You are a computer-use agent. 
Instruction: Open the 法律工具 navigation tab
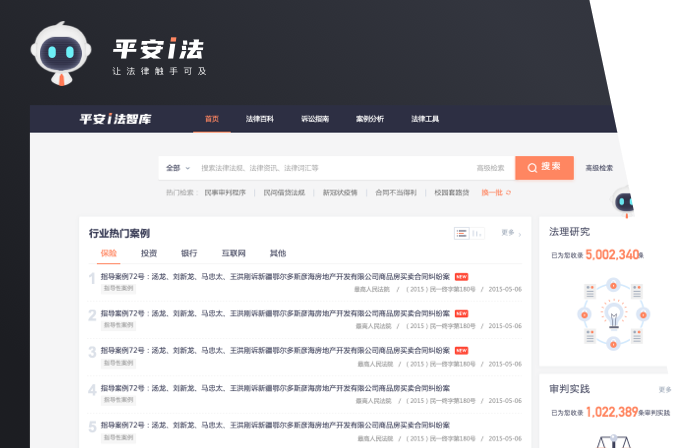pos(425,119)
